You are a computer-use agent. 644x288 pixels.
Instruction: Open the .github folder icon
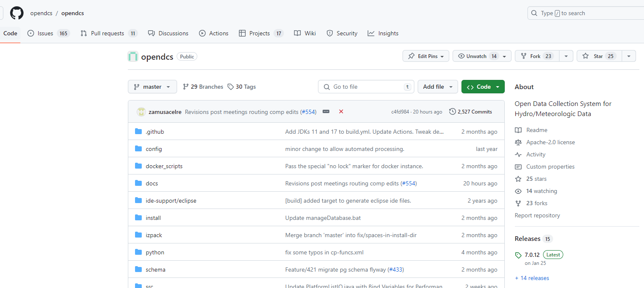(x=138, y=132)
